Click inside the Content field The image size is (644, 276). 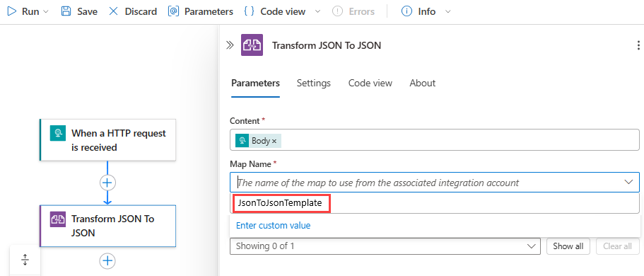point(435,141)
